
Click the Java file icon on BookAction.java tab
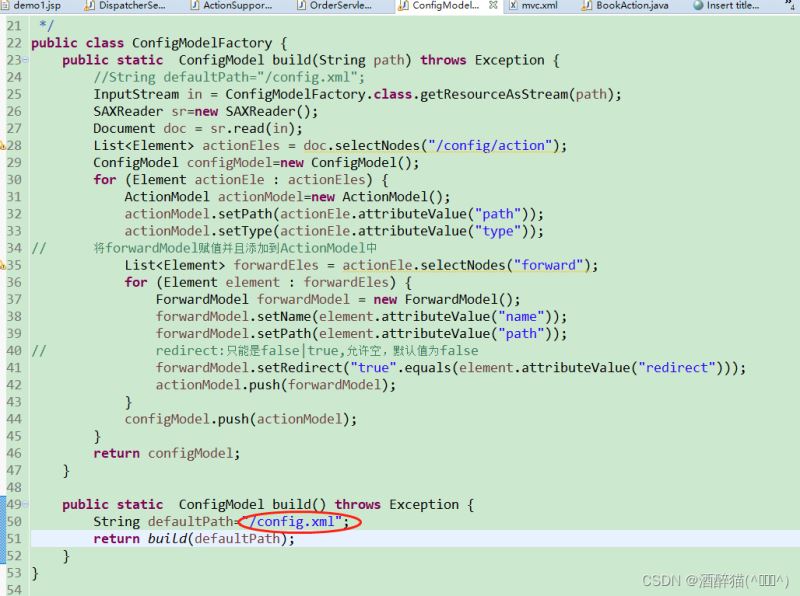point(587,6)
